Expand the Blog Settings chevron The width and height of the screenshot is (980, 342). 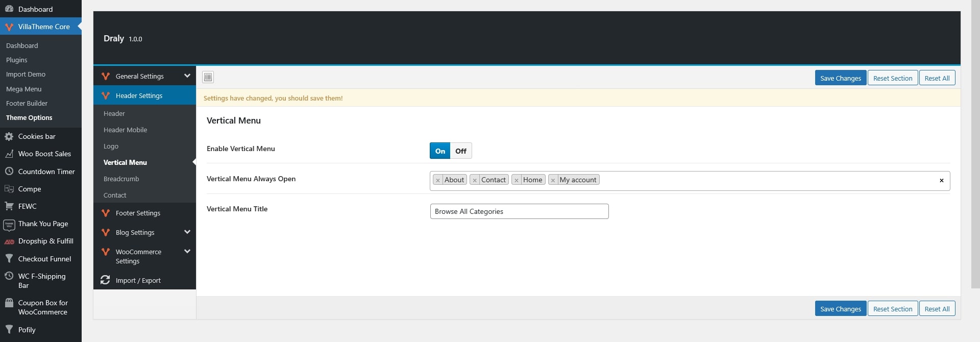[187, 232]
